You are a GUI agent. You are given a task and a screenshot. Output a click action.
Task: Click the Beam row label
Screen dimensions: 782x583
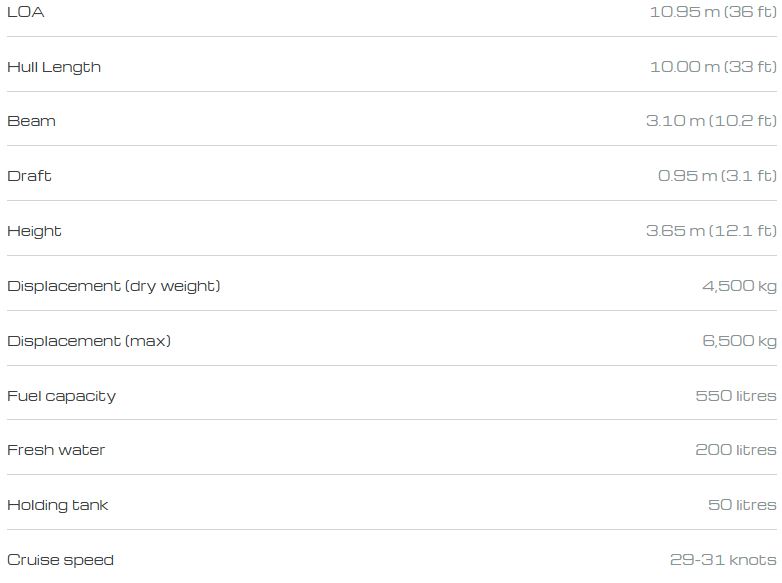pos(31,121)
